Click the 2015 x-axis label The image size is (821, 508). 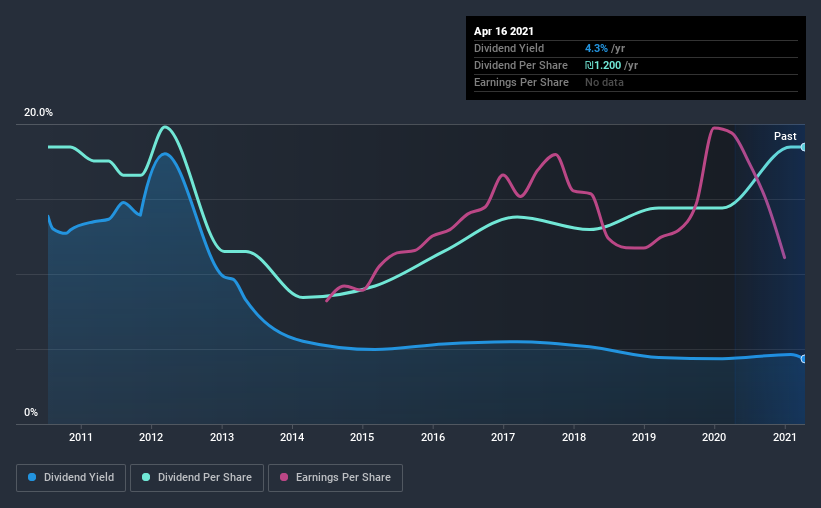click(362, 437)
